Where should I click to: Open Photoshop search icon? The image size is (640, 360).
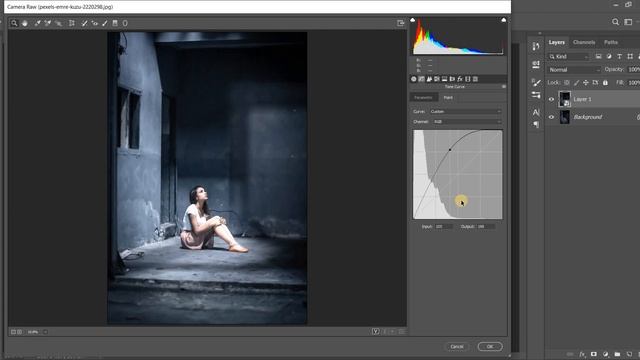pos(616,22)
